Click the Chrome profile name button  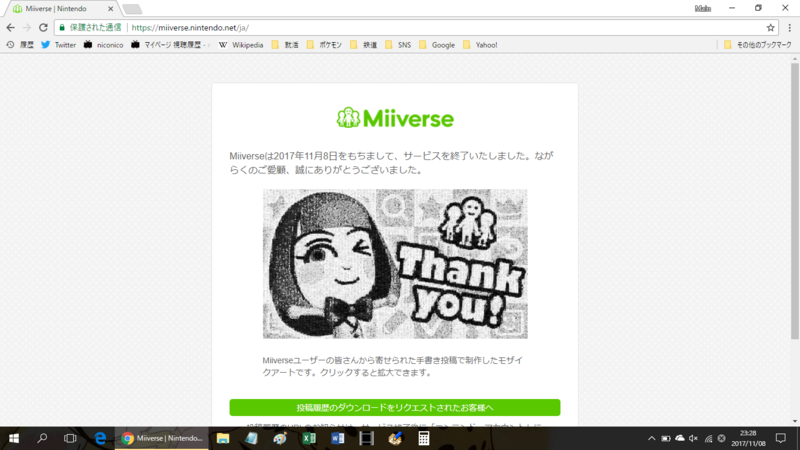point(703,8)
